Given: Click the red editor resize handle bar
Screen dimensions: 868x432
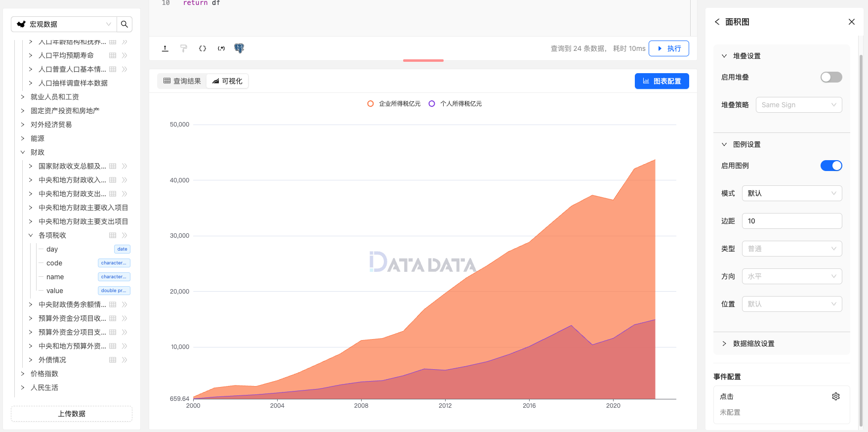Looking at the screenshot, I should 423,60.
